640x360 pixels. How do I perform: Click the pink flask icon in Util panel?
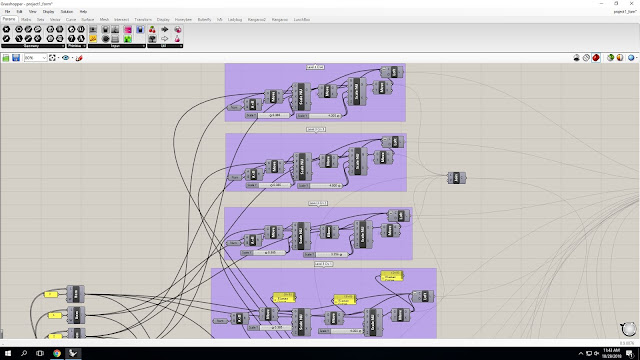178,39
